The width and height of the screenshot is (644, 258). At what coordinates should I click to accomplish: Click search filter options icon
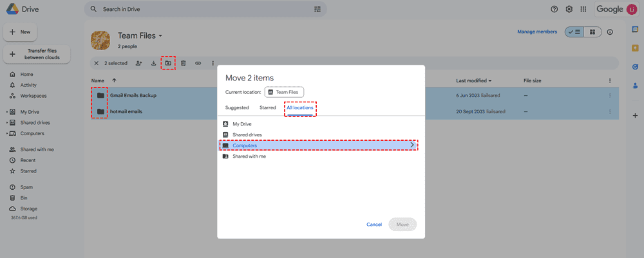(x=317, y=9)
